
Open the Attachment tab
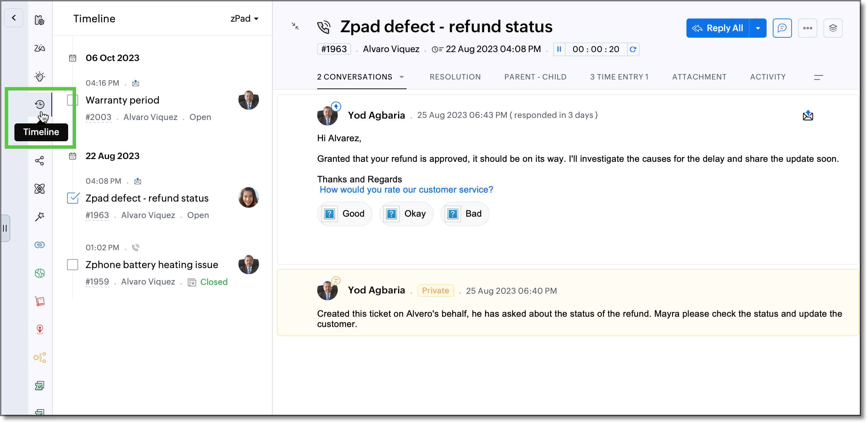point(699,77)
